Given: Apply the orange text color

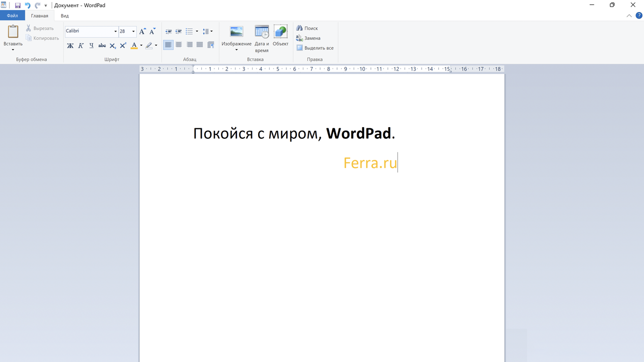Looking at the screenshot, I should (134, 45).
